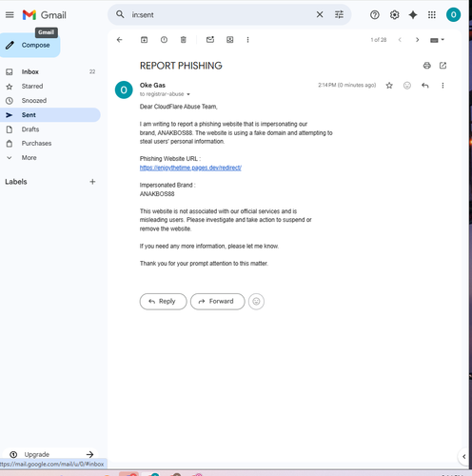The height and width of the screenshot is (476, 472).
Task: Click the REPORT PHISHING subject heading
Action: tap(181, 66)
